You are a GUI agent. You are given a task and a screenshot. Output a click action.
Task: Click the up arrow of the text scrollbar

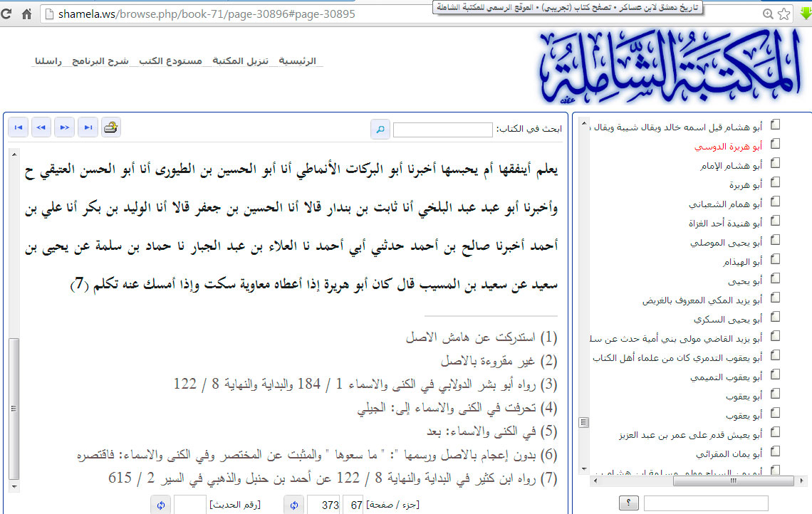click(14, 154)
